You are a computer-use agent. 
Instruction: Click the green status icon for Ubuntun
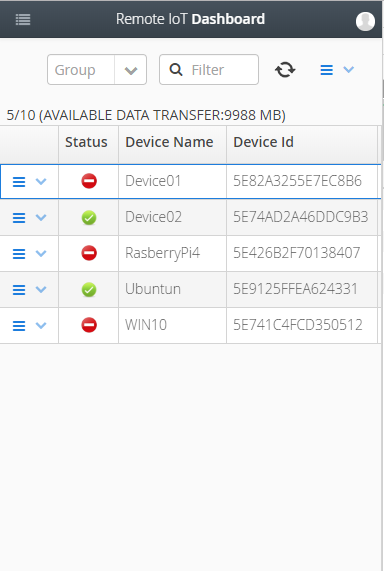(89, 290)
